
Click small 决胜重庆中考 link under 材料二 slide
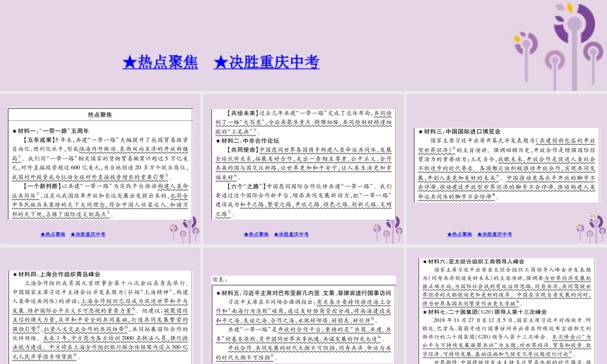[x=291, y=234]
